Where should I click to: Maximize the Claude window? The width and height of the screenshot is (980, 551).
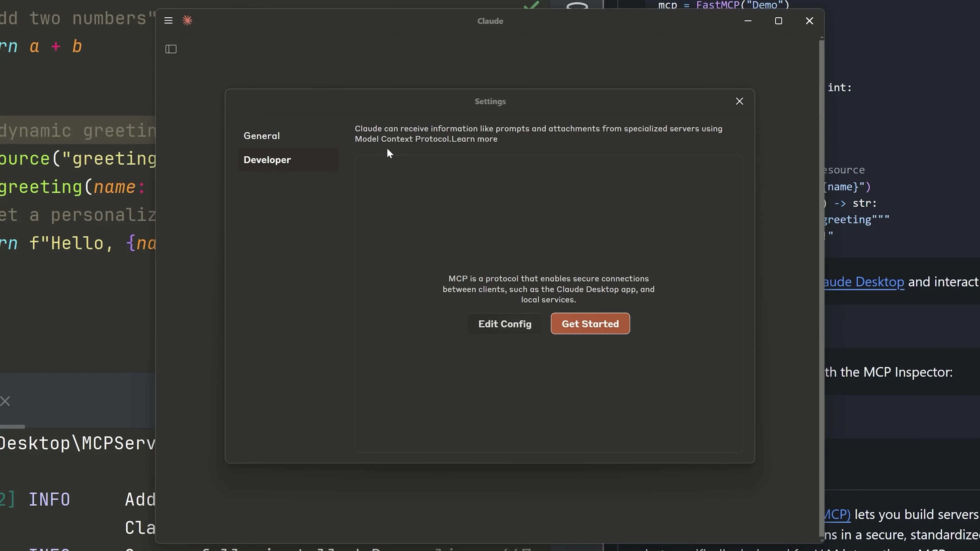pyautogui.click(x=779, y=20)
